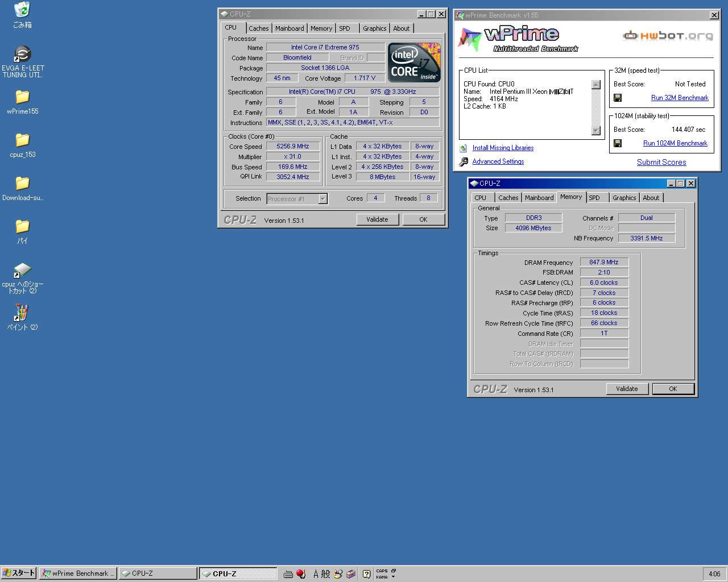The width and height of the screenshot is (728, 582).
Task: Click CPU List scrollbar up arrow
Action: [596, 85]
